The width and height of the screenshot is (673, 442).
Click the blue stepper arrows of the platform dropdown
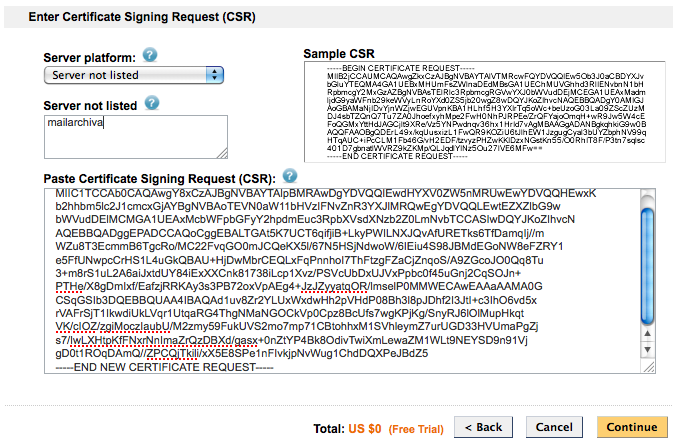(215, 75)
